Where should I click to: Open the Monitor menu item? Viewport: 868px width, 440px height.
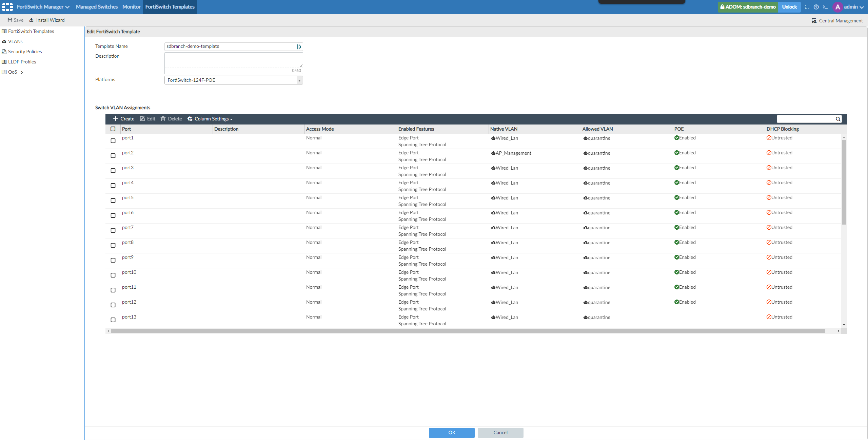(x=131, y=7)
